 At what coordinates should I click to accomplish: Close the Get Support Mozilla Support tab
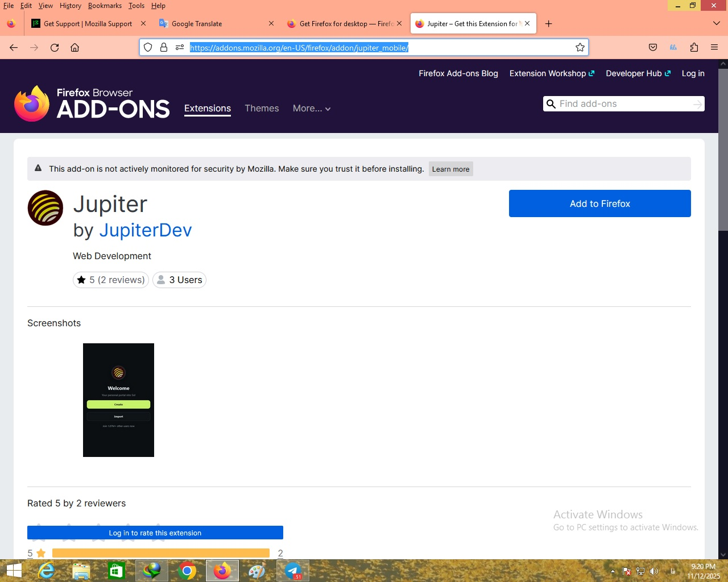[x=143, y=24]
